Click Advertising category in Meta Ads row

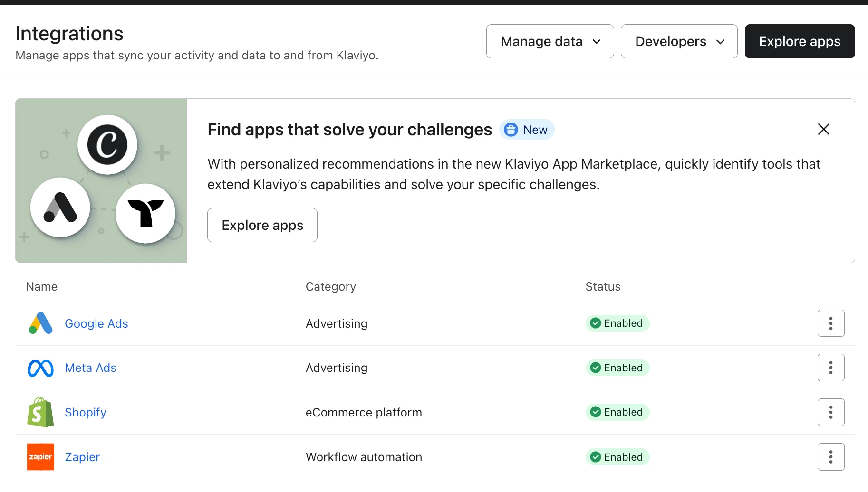coord(337,368)
